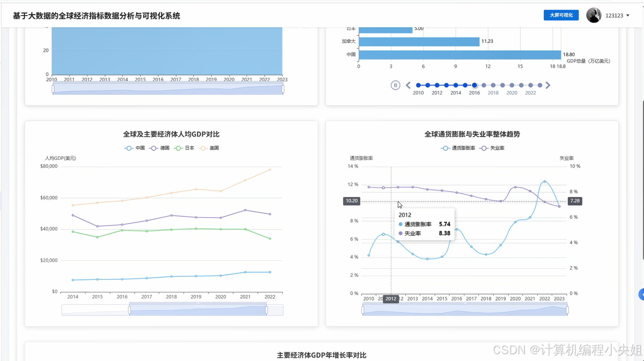
Task: Click the 2023 unemployment rate data point
Action: [x=559, y=206]
